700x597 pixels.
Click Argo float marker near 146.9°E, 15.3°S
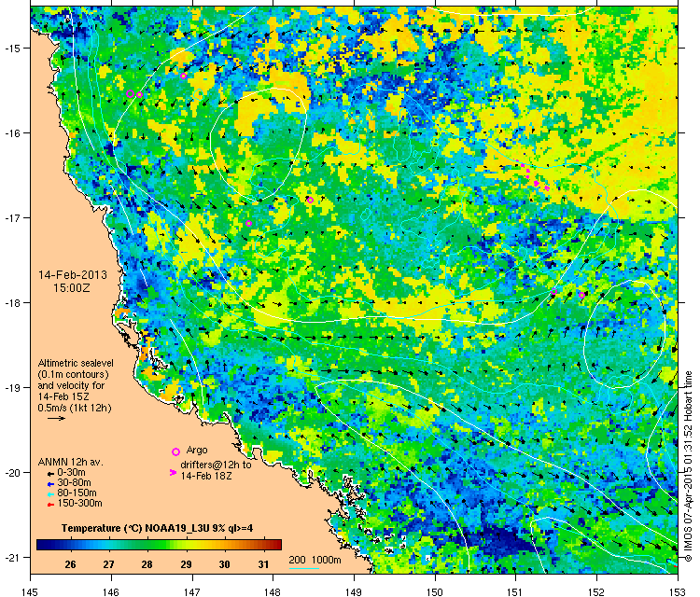[x=183, y=76]
